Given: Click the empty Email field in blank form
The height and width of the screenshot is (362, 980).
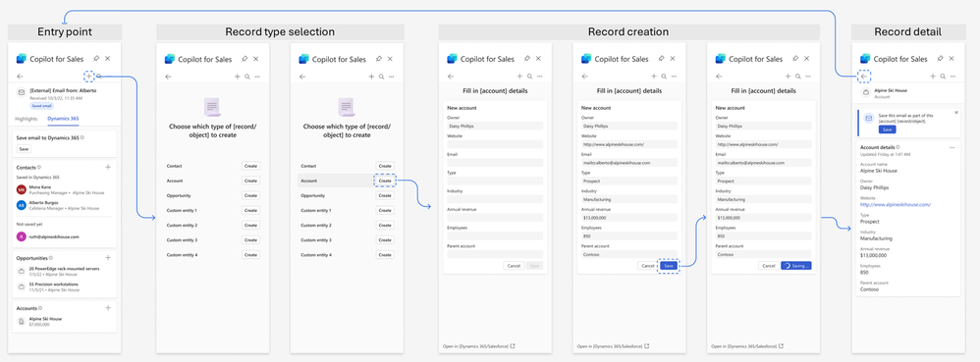Looking at the screenshot, I should point(495,162).
